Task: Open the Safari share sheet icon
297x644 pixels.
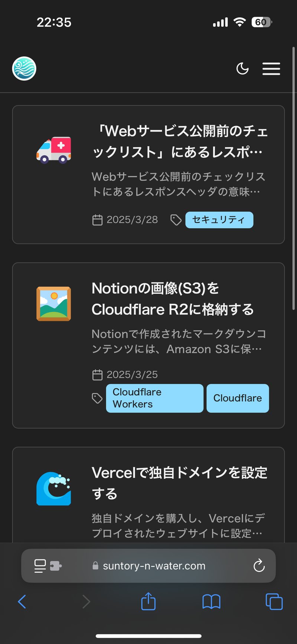Action: coord(148,601)
